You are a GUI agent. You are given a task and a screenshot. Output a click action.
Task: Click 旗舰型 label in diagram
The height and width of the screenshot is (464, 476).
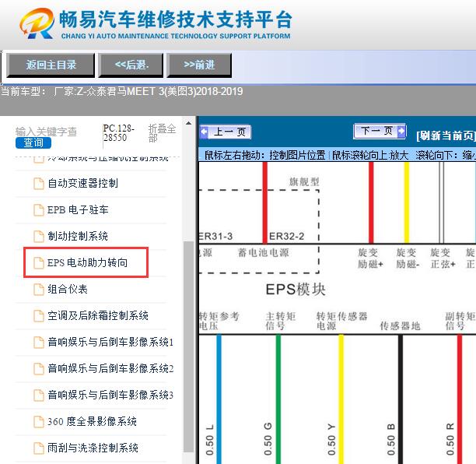[304, 182]
